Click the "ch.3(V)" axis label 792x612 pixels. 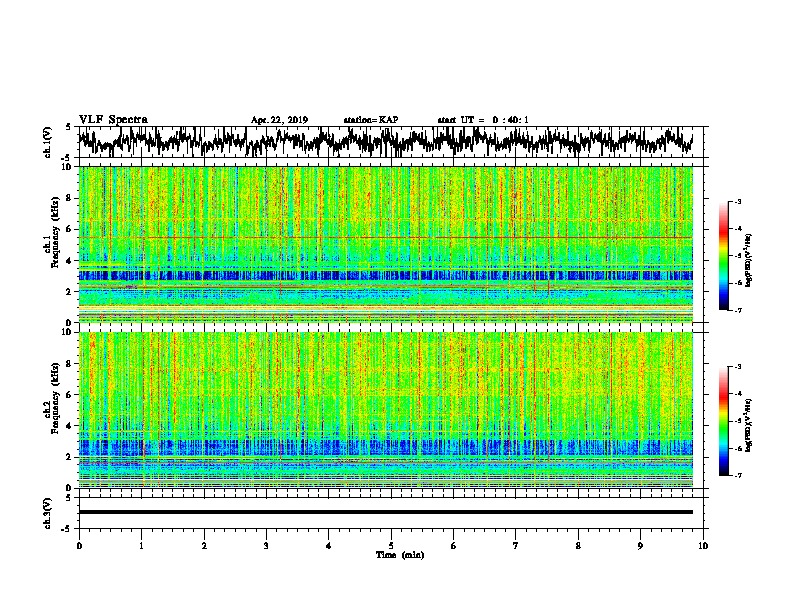(x=47, y=513)
